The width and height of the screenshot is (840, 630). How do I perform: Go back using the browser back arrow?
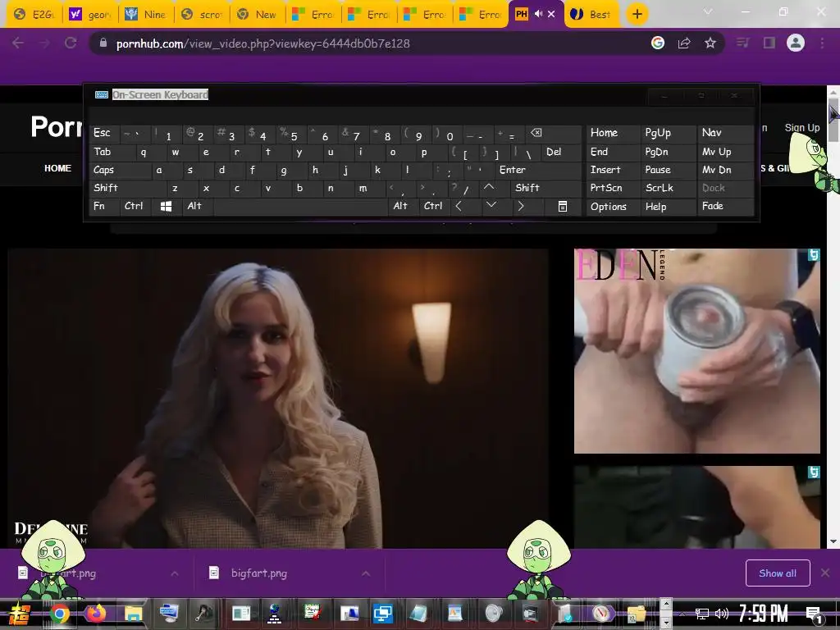coord(18,43)
